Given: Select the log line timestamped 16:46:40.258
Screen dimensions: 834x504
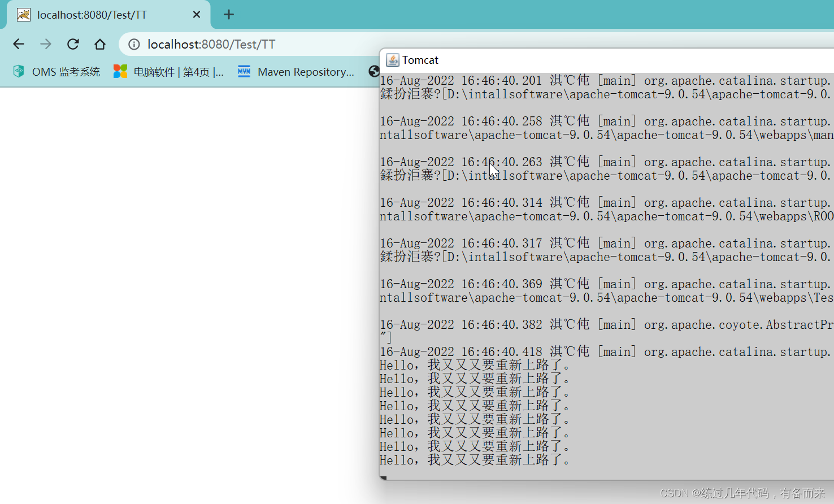Looking at the screenshot, I should tap(606, 121).
